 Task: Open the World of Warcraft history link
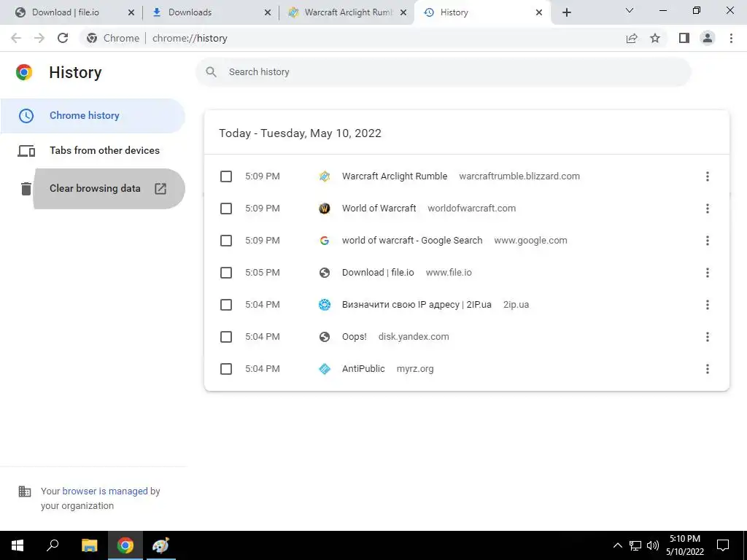[x=379, y=209]
